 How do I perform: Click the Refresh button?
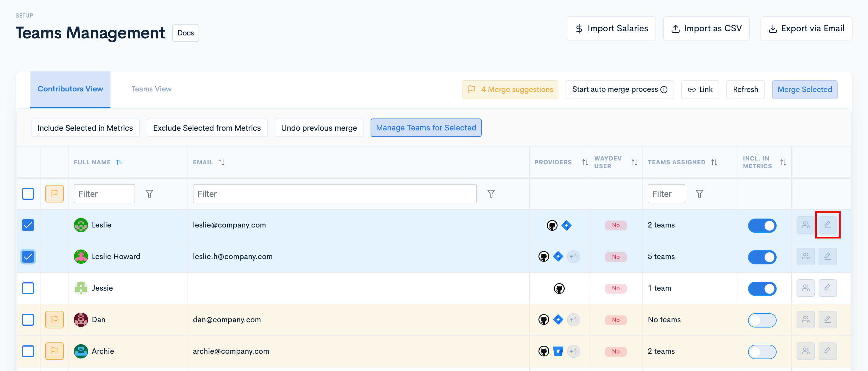(745, 90)
